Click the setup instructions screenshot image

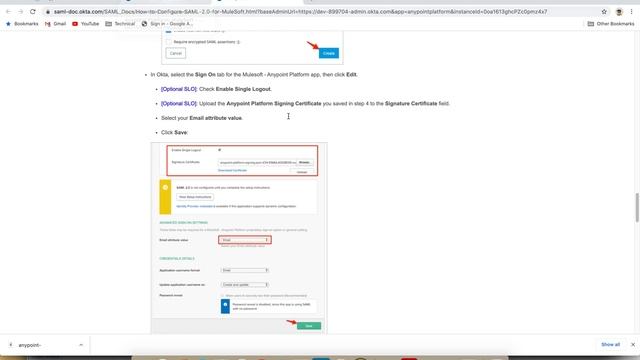(239, 238)
